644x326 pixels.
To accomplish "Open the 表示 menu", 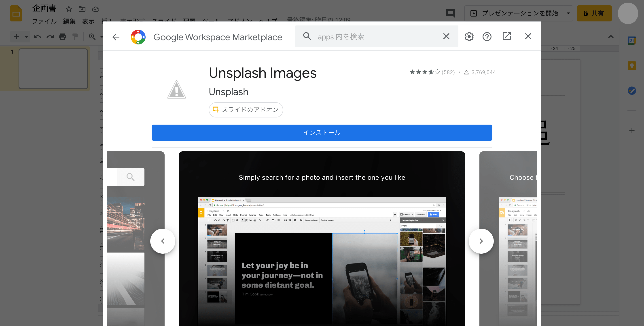I will pos(88,21).
